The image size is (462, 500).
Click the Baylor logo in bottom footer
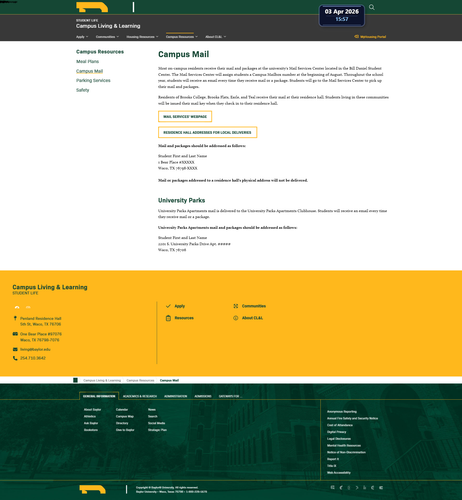point(92,489)
